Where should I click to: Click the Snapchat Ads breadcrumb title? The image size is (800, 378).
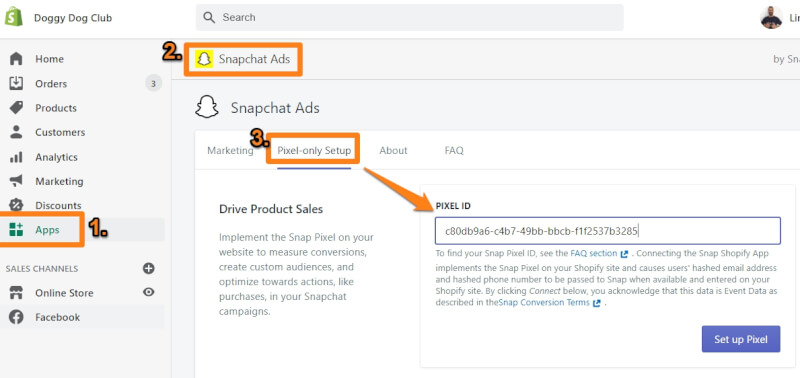[x=254, y=59]
